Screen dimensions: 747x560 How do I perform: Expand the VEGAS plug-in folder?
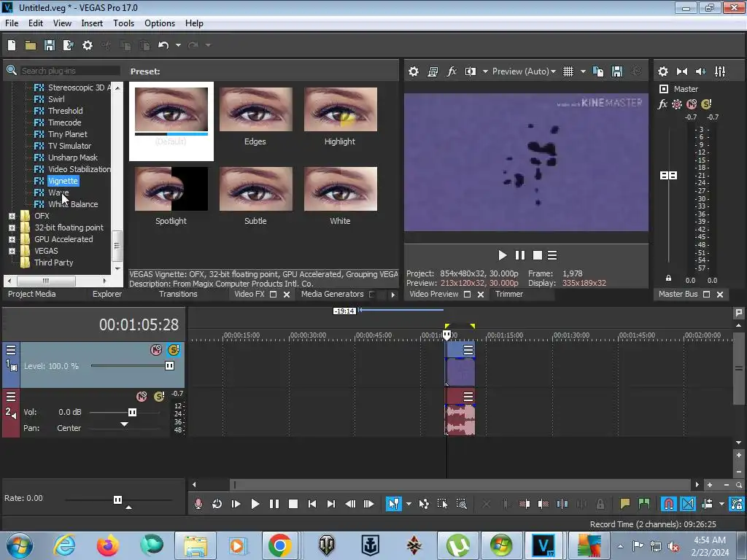[x=12, y=251]
